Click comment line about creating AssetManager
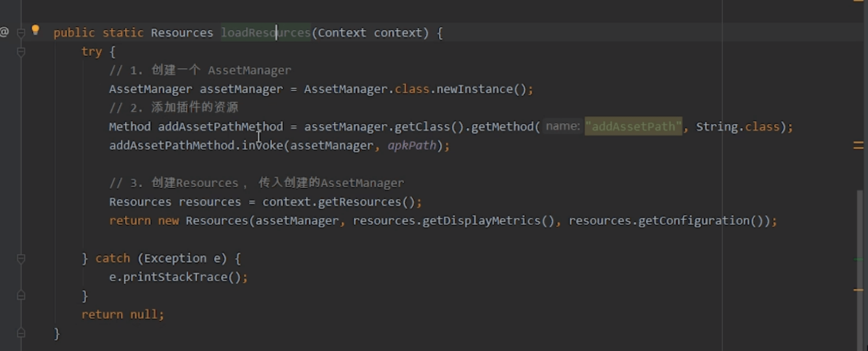The height and width of the screenshot is (351, 868). 200,70
